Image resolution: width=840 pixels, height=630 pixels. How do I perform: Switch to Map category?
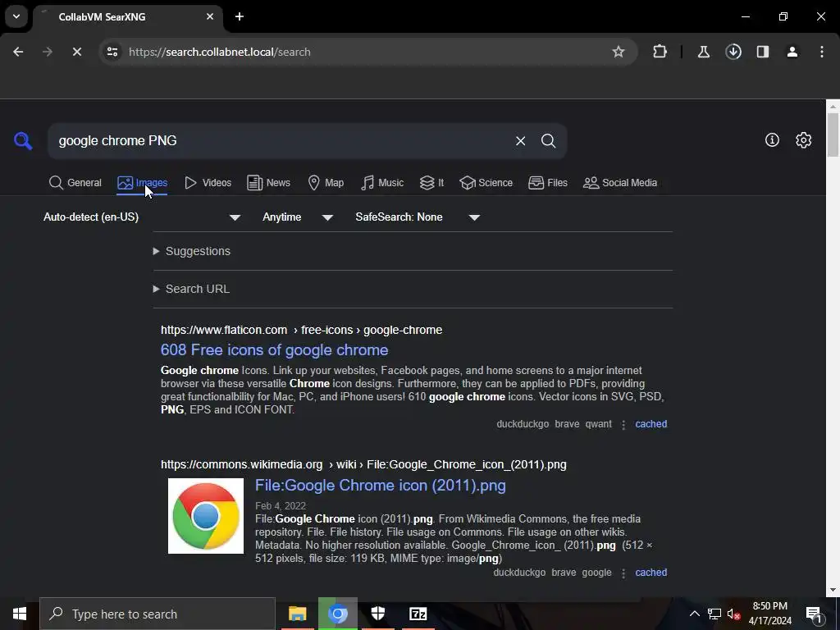point(326,183)
